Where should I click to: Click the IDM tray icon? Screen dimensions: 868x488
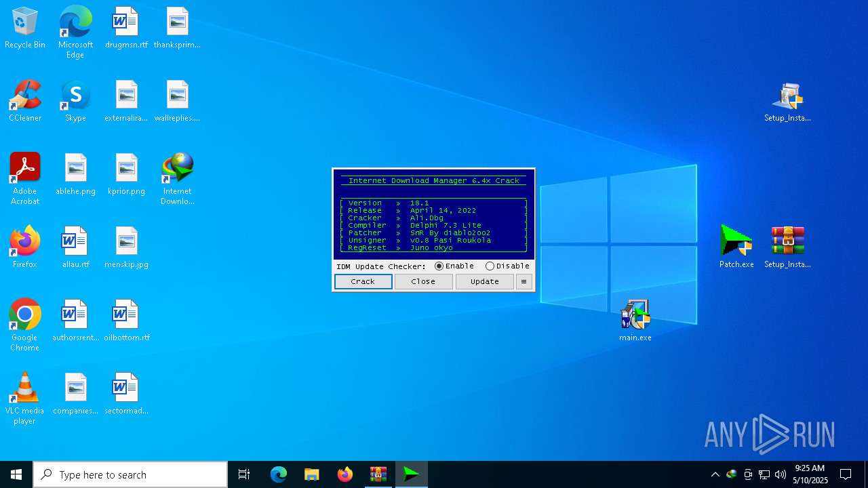coord(731,474)
